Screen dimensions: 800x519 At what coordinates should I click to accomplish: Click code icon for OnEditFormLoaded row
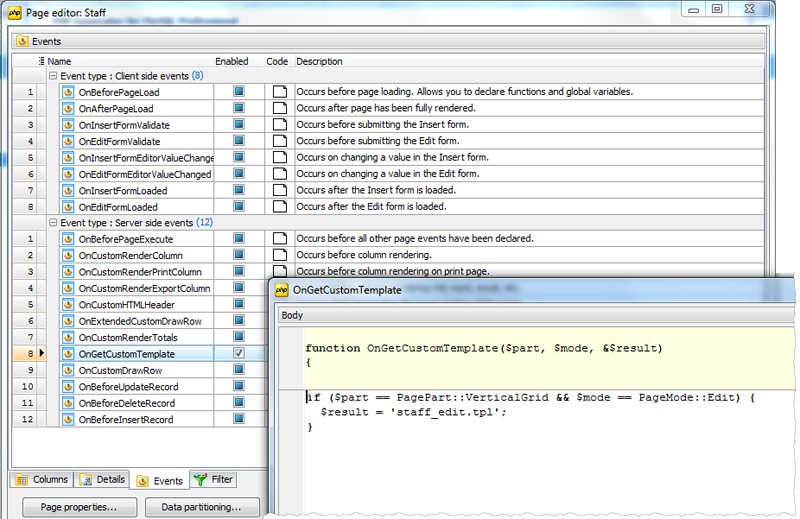(279, 207)
